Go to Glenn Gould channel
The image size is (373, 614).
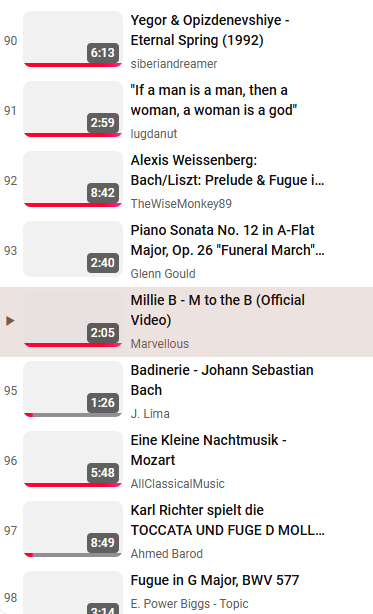tap(163, 274)
